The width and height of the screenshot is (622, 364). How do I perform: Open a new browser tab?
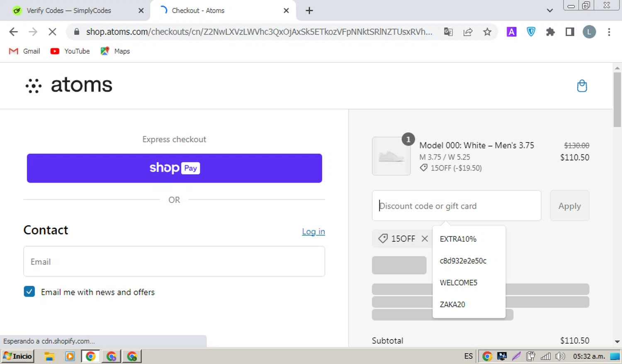tap(309, 11)
